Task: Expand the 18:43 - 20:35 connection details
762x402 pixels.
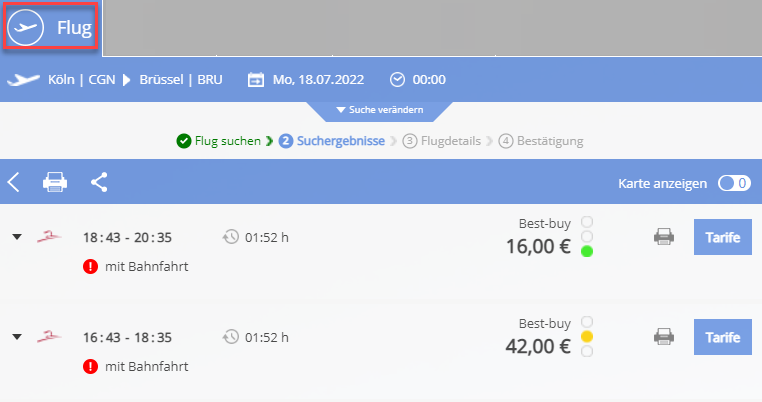Action: click(17, 237)
